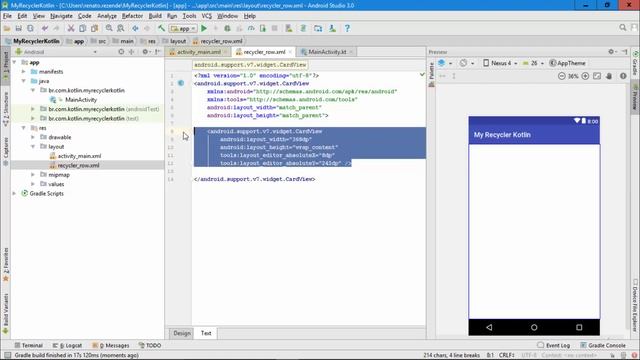Toggle the Structure tool window
This screenshot has width=640, height=360.
pos(6,109)
